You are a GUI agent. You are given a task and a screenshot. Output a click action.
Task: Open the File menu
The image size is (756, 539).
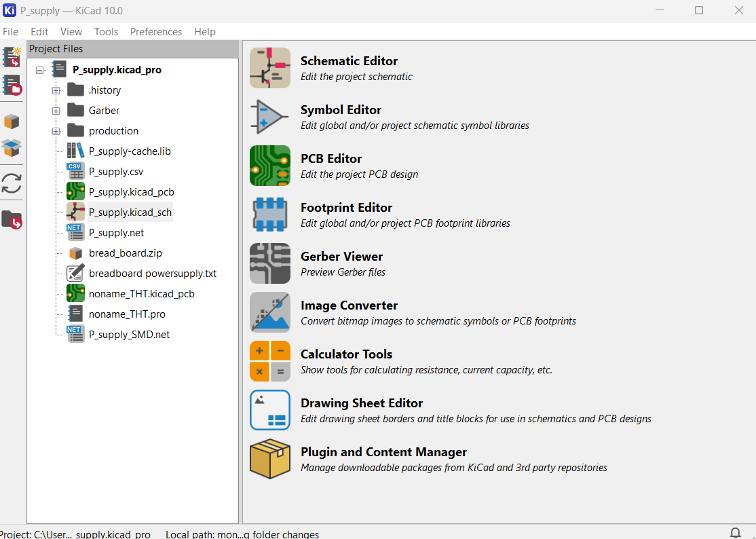click(x=11, y=32)
